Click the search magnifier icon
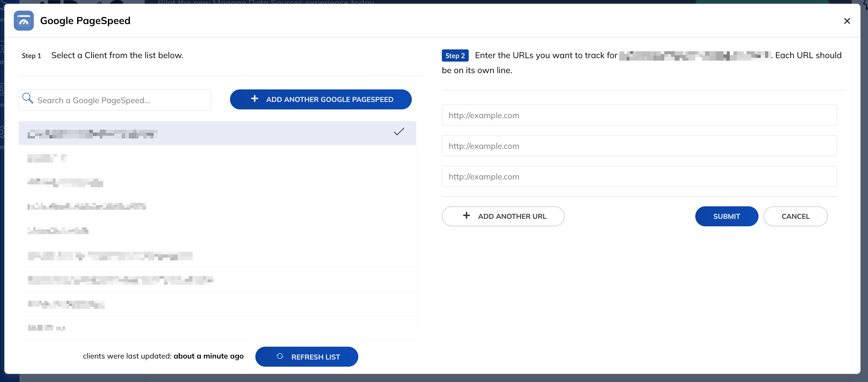The height and width of the screenshot is (382, 868). 28,98
